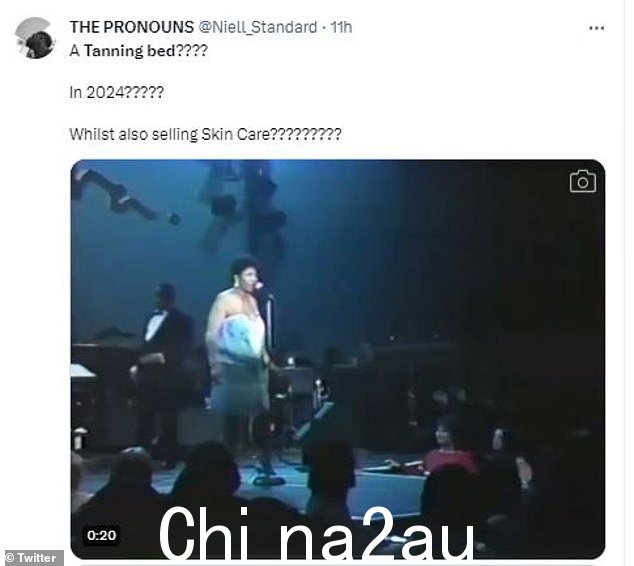This screenshot has height=566, width=634.
Task: Open the three-dot more options menu
Action: click(x=596, y=28)
